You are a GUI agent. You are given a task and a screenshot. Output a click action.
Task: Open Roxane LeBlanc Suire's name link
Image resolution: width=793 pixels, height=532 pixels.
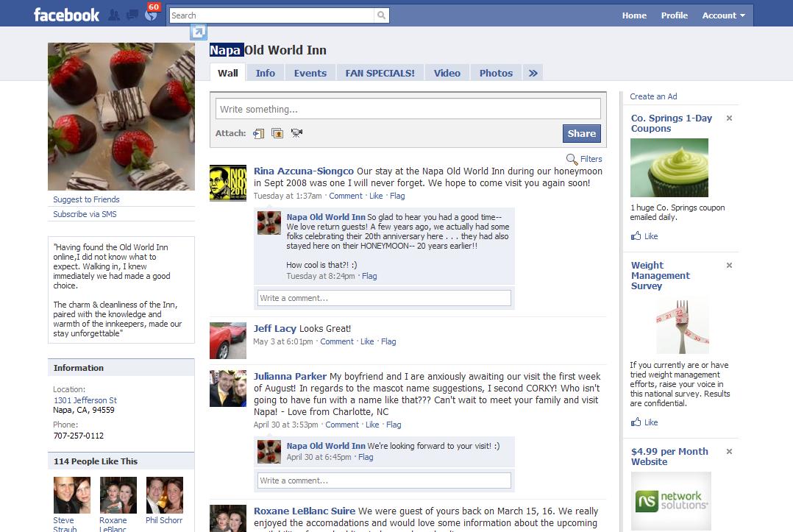305,511
